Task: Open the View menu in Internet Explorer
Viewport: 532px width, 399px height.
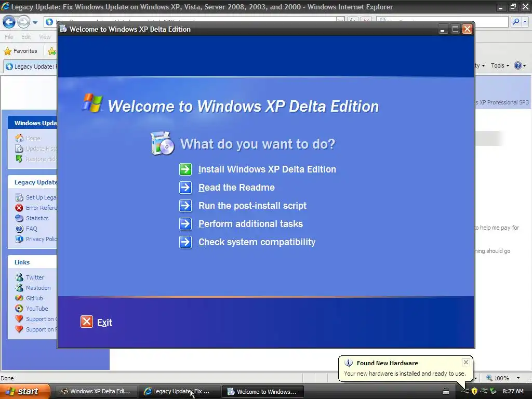Action: point(45,37)
